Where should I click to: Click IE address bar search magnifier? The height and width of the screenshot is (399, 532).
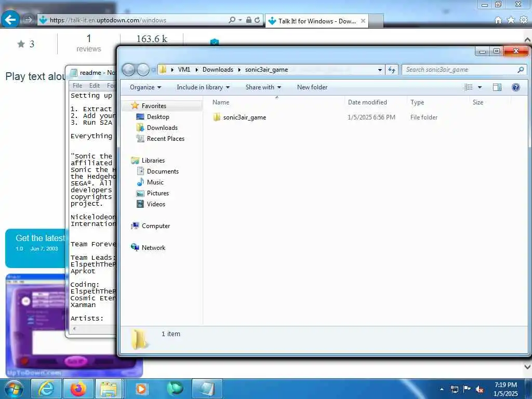232,20
